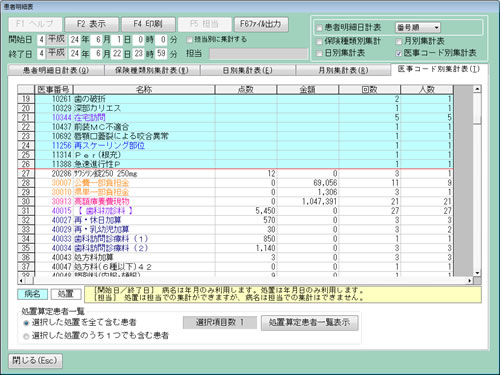Switch to 日別集計表(E) tab
The image size is (500, 375).
[247, 70]
